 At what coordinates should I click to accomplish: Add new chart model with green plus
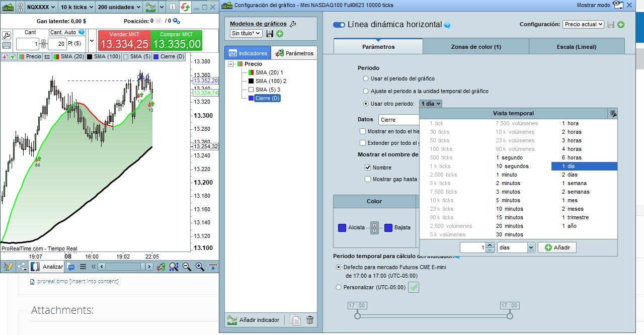[x=280, y=34]
